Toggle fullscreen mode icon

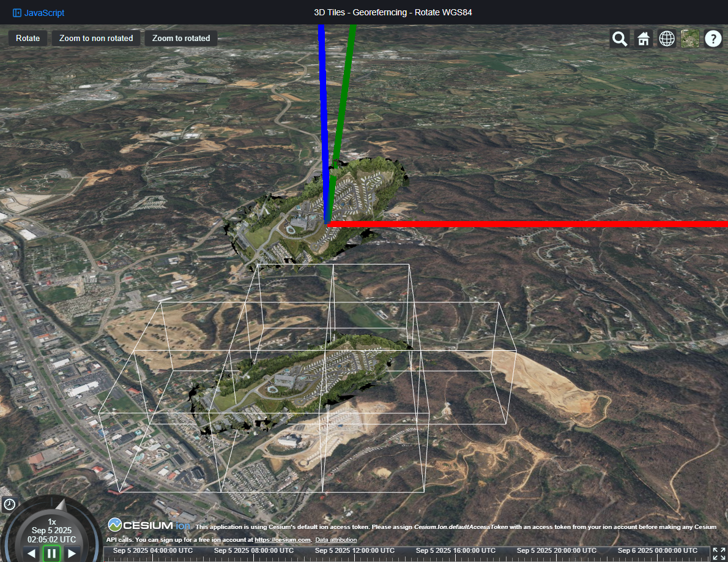(x=719, y=553)
